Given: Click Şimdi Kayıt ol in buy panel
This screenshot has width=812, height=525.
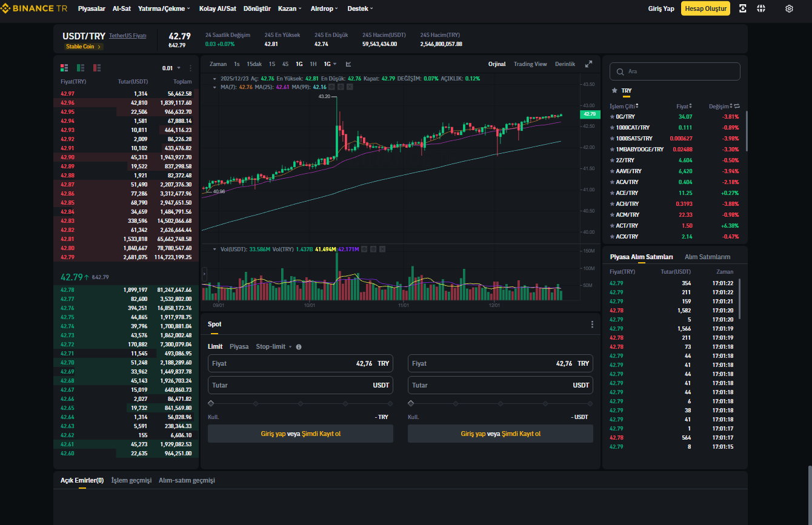Looking at the screenshot, I should 322,434.
